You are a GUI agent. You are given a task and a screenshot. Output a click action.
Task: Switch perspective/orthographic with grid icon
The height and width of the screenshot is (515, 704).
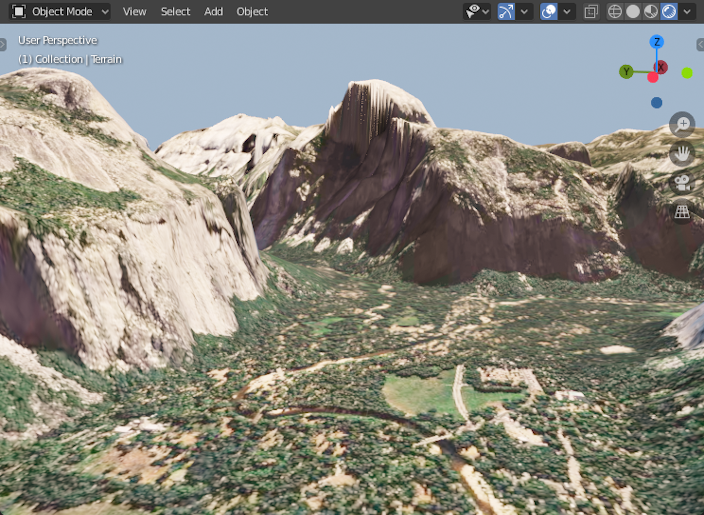[x=682, y=212]
